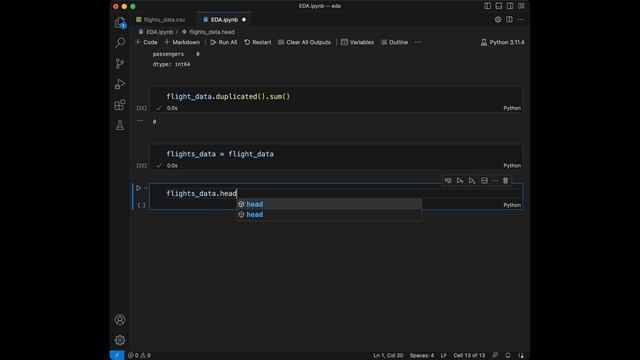Image resolution: width=640 pixels, height=360 pixels.
Task: Open notebook settings gear in editor title
Action: click(x=498, y=20)
